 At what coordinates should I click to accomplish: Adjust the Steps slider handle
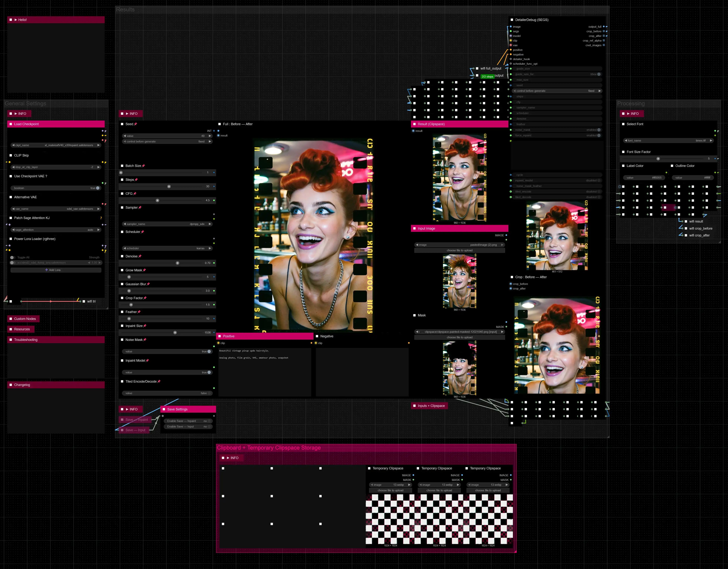tap(169, 187)
